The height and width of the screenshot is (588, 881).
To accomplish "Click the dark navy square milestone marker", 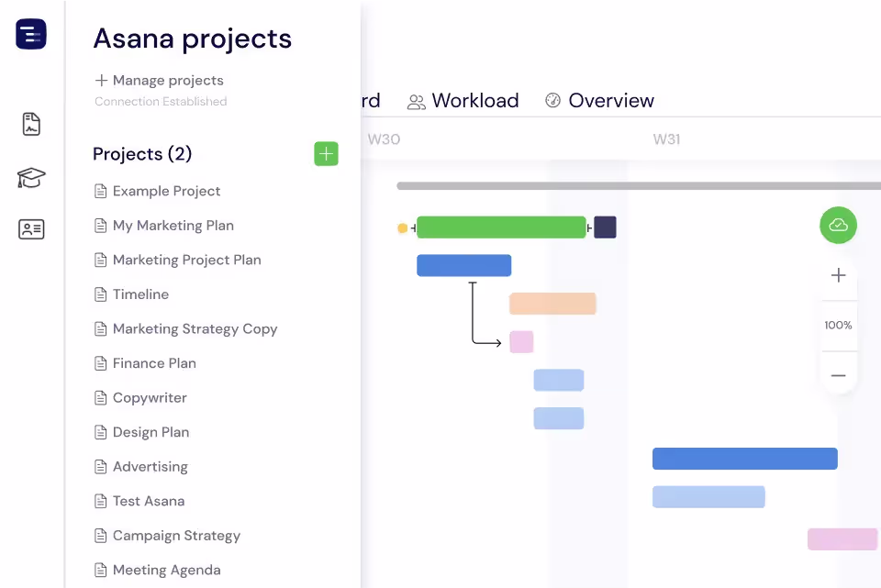I will [x=605, y=227].
